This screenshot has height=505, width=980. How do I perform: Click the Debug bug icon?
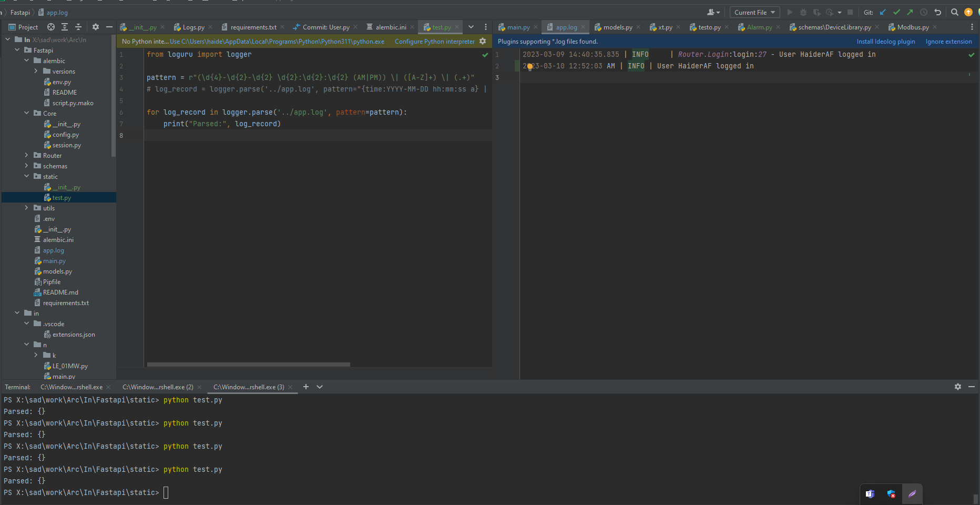pos(803,12)
